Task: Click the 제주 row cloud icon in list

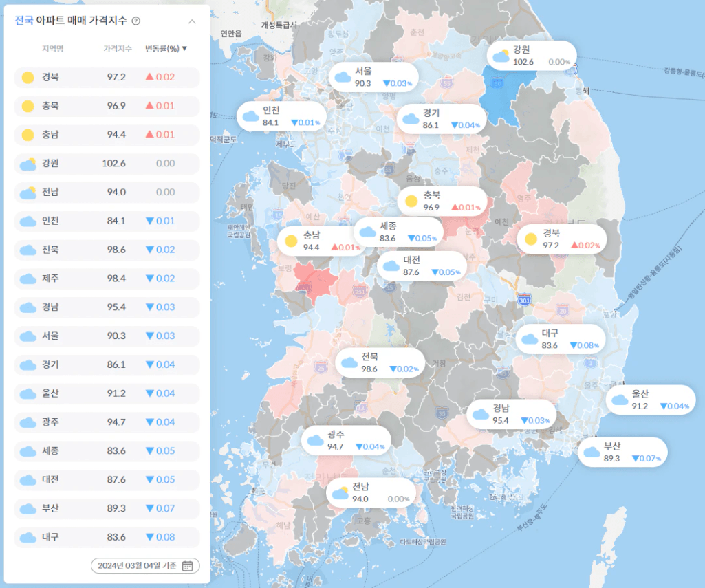Action: click(28, 279)
